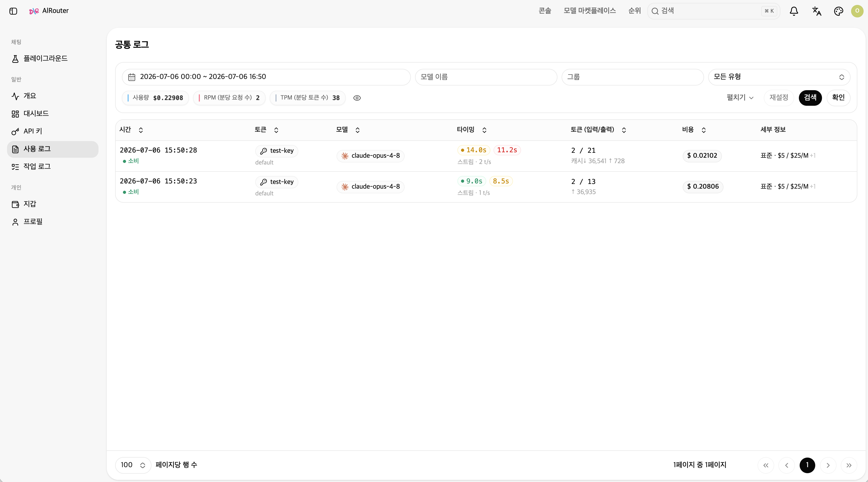This screenshot has width=868, height=482.
Task: Click timestamp 2026-07-06 15:50:28
Action: click(x=158, y=150)
